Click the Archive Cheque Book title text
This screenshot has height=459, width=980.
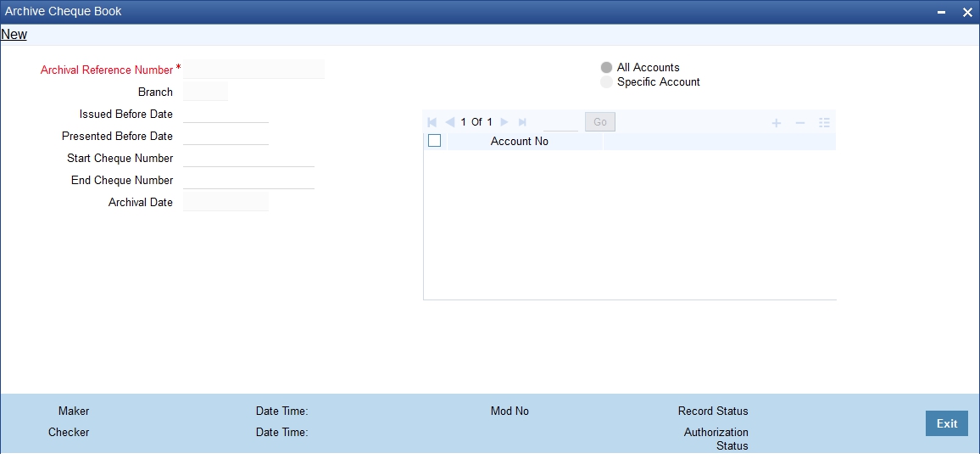(x=63, y=11)
